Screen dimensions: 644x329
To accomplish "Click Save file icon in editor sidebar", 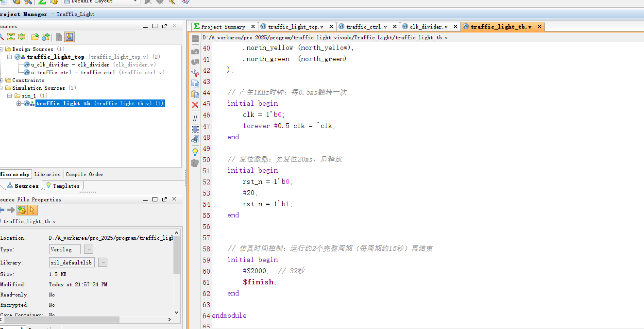I will (195, 38).
